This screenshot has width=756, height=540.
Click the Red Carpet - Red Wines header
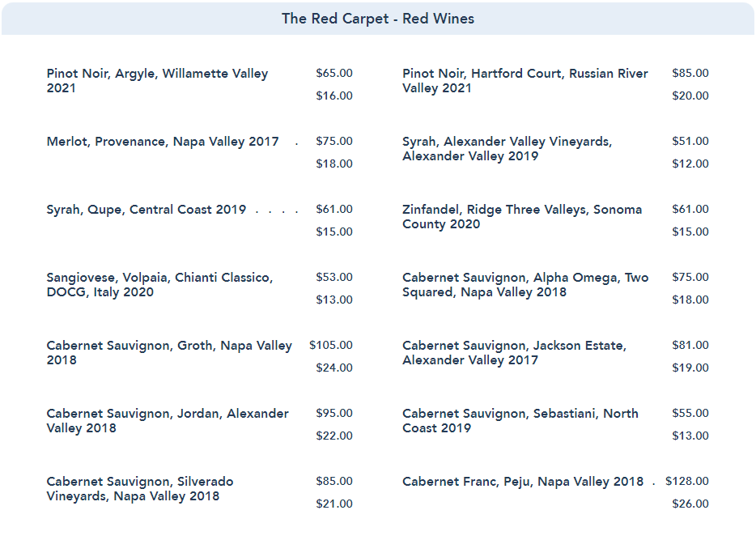click(x=378, y=19)
